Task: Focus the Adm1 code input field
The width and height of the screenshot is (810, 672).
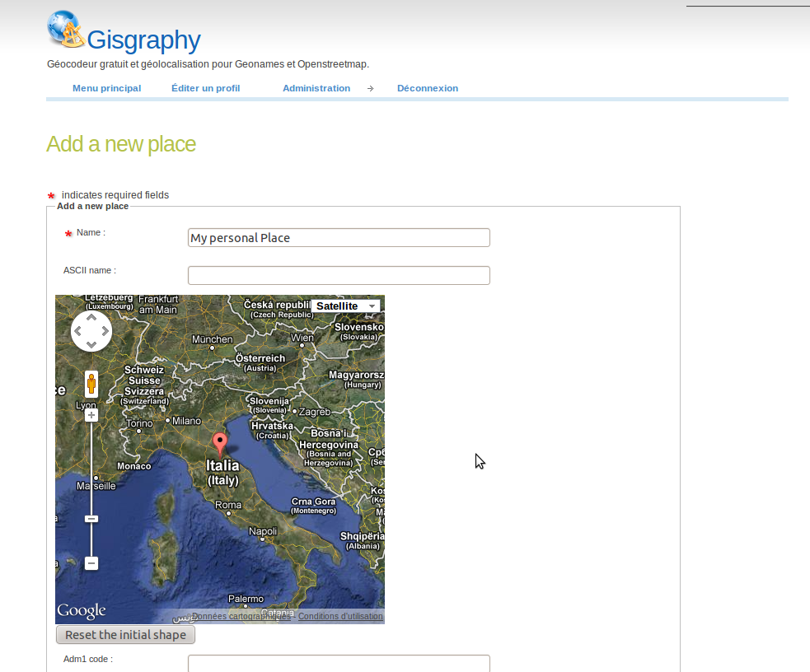Action: [339, 663]
